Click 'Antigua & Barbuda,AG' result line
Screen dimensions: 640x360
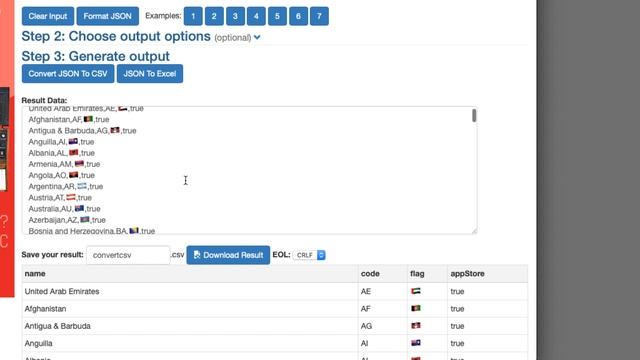tap(82, 131)
